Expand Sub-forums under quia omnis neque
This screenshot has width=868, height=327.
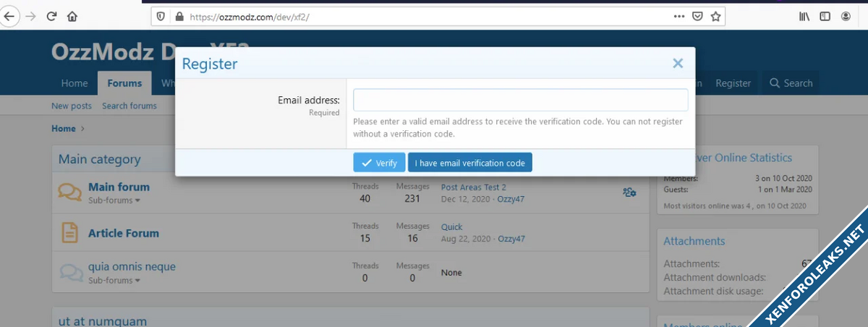[x=114, y=280]
